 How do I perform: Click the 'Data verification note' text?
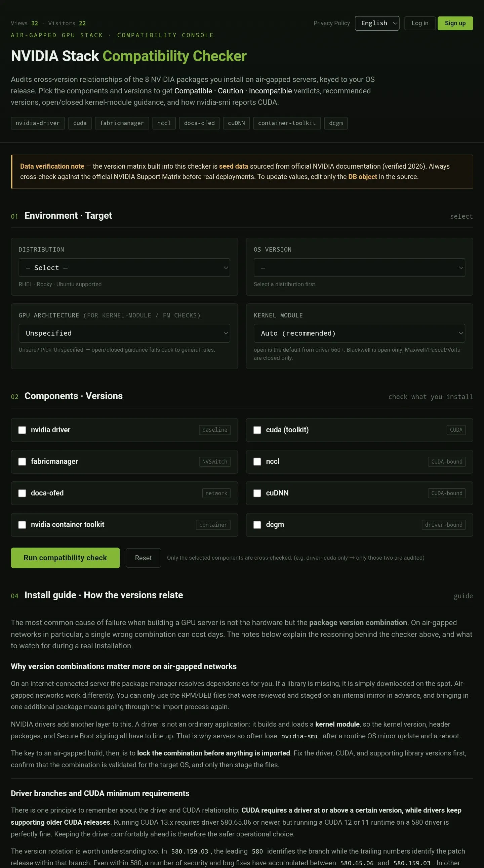click(x=52, y=167)
